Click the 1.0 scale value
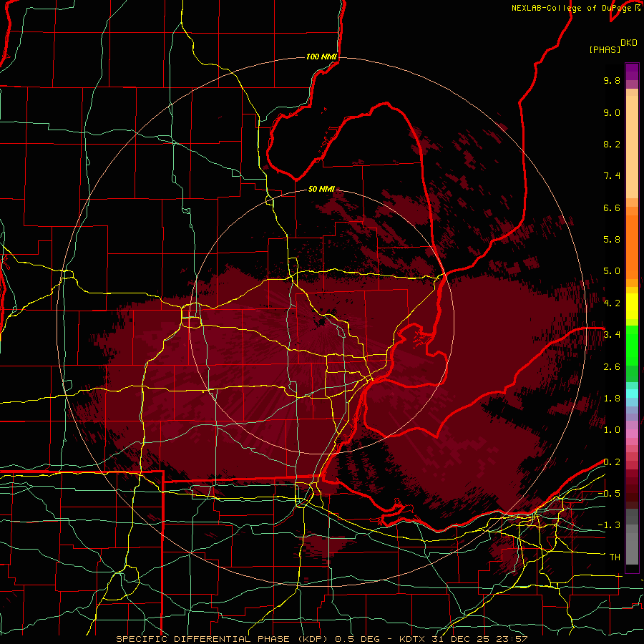The height and width of the screenshot is (644, 644). coord(612,430)
